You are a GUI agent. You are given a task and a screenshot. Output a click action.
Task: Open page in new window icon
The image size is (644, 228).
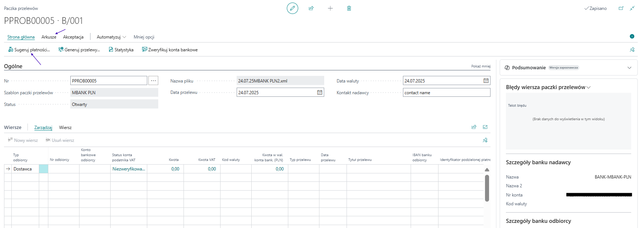click(621, 8)
